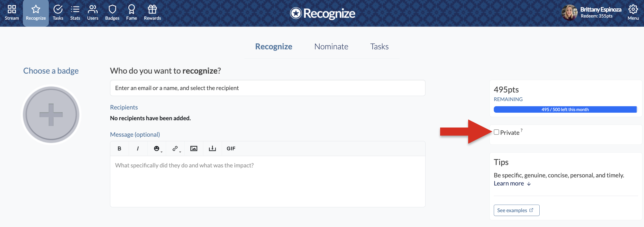The height and width of the screenshot is (227, 644).
Task: Click the recipient email or name field
Action: pos(268,88)
